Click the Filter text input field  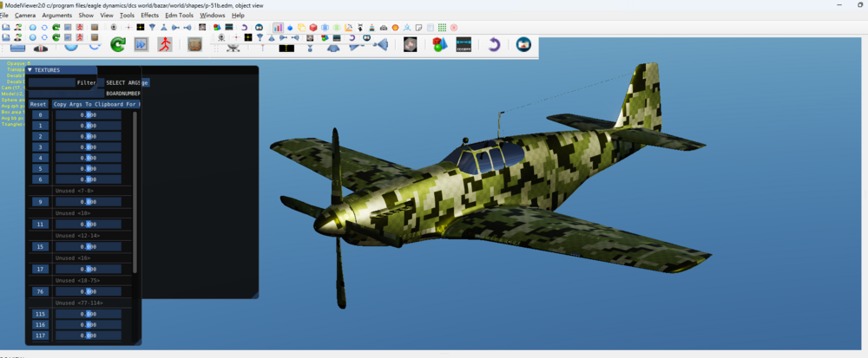click(52, 82)
